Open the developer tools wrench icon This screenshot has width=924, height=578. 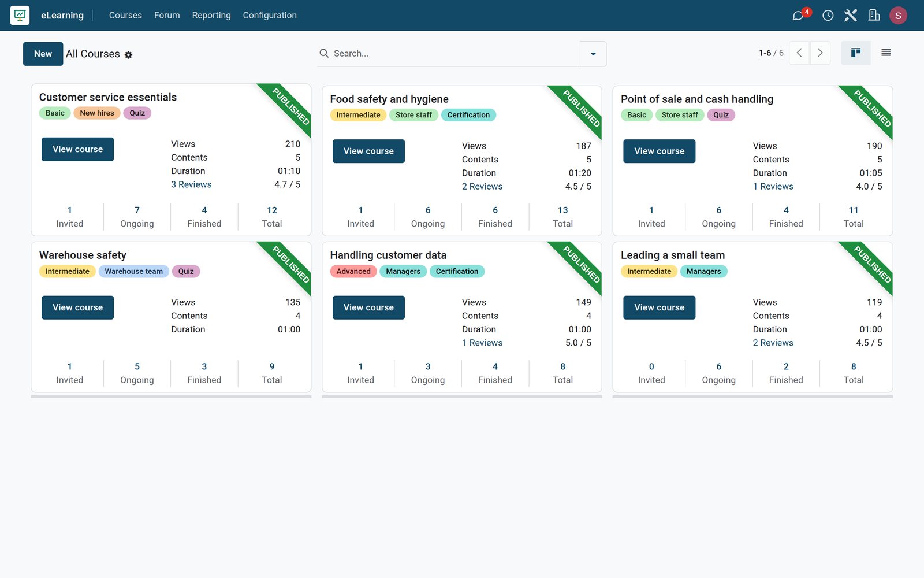(851, 16)
